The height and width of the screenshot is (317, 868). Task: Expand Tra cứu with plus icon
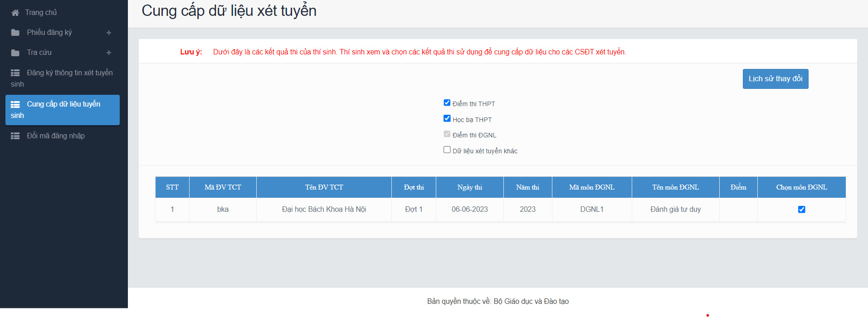[108, 53]
